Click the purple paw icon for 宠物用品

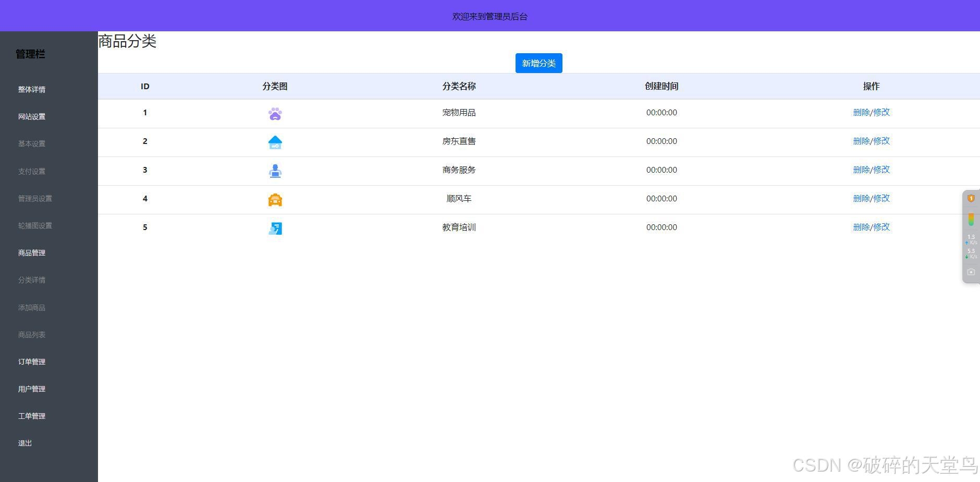275,114
